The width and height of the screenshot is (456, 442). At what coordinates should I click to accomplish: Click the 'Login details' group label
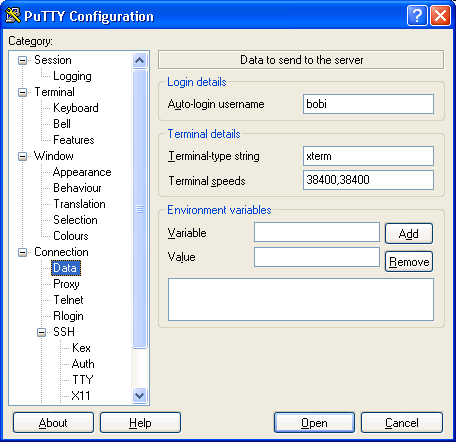pyautogui.click(x=197, y=82)
